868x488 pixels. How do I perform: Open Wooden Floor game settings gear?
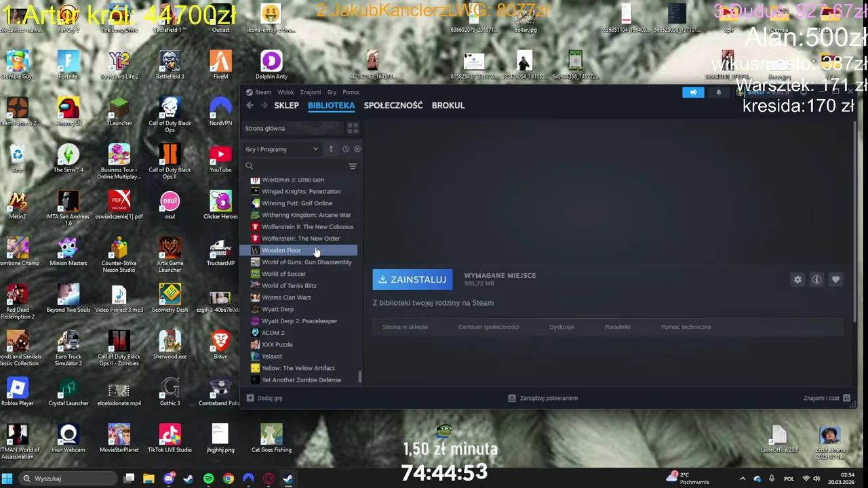797,279
